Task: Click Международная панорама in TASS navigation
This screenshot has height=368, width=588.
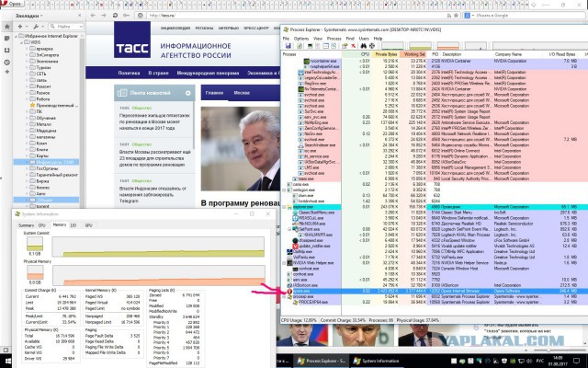Action: click(208, 74)
